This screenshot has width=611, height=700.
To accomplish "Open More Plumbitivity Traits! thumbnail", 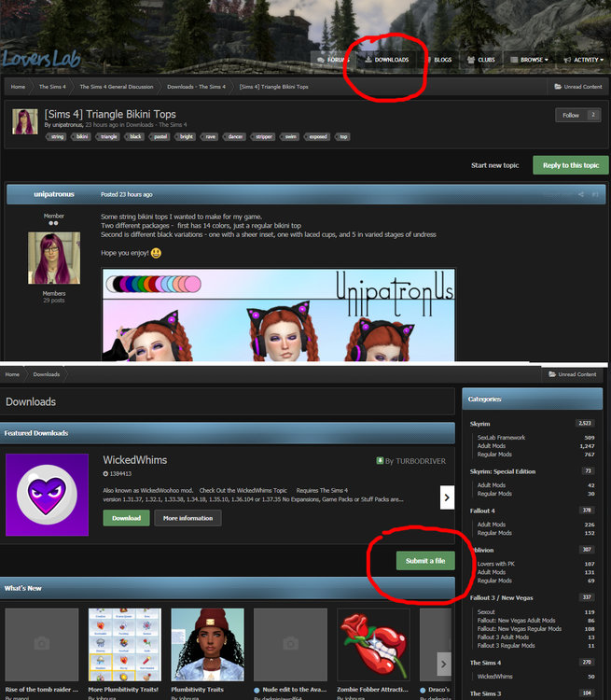I will [124, 644].
